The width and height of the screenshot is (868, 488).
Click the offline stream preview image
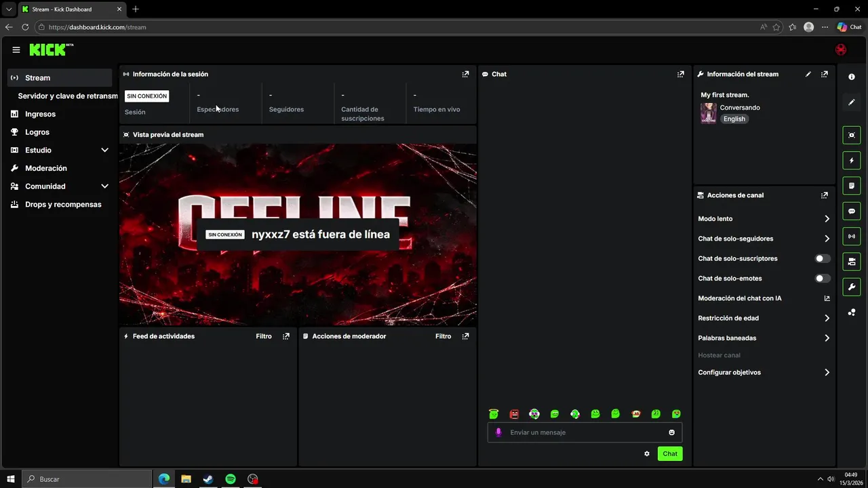(298, 235)
